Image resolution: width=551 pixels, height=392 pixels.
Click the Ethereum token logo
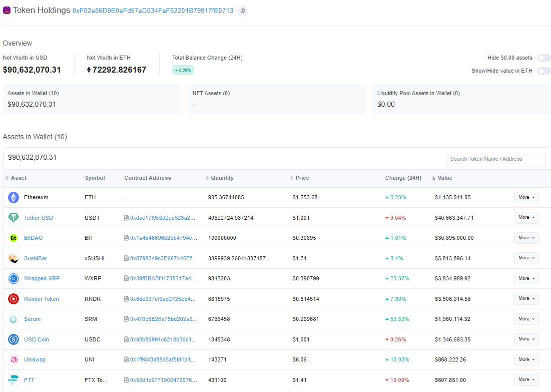tap(14, 198)
